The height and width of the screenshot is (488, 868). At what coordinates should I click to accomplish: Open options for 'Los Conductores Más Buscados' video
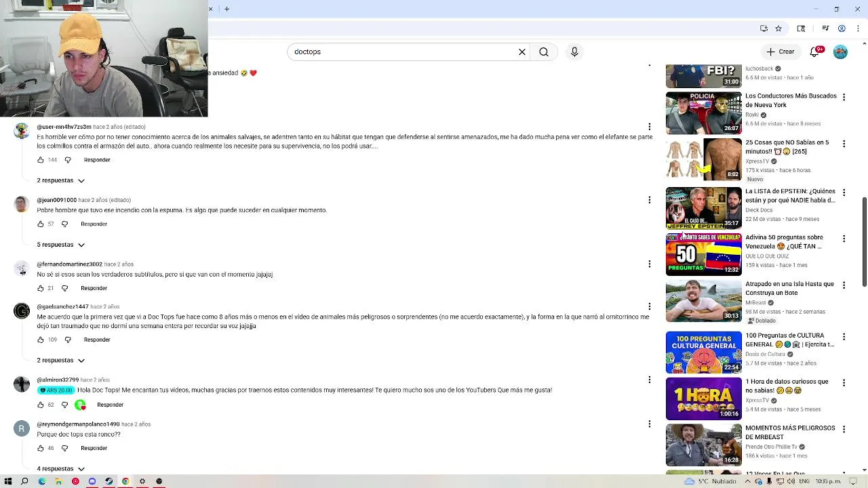coord(844,97)
